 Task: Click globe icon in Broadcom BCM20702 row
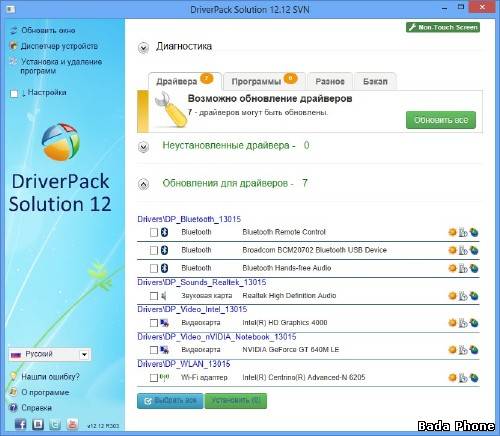click(474, 250)
